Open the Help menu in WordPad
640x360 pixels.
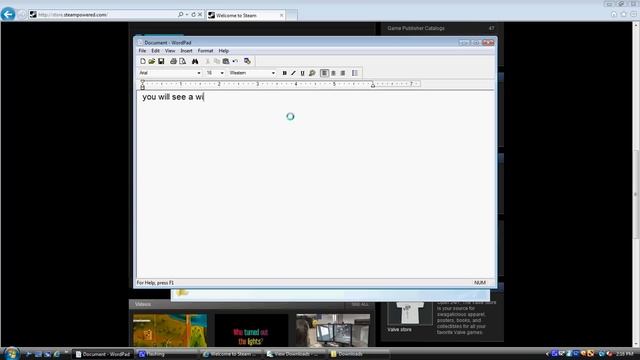point(223,51)
